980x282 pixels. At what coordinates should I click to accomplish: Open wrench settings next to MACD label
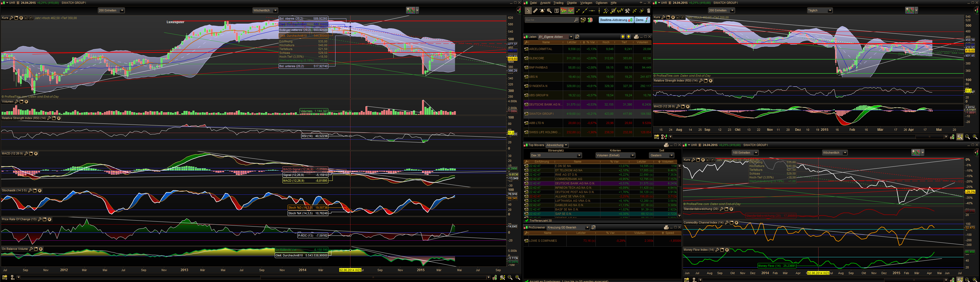[26, 154]
